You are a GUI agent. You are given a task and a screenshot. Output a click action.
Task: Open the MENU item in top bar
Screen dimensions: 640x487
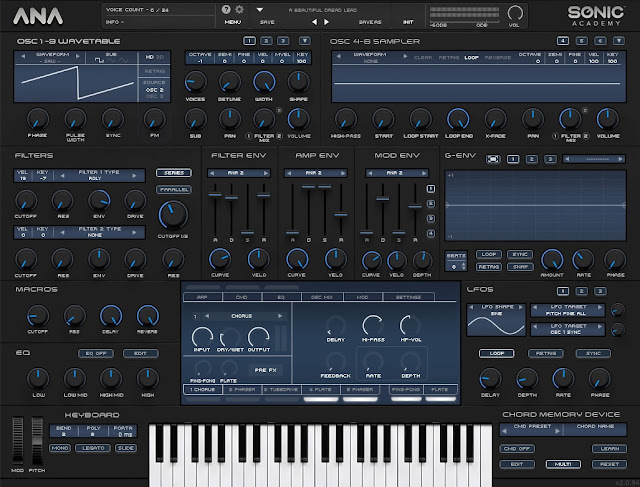pyautogui.click(x=233, y=20)
